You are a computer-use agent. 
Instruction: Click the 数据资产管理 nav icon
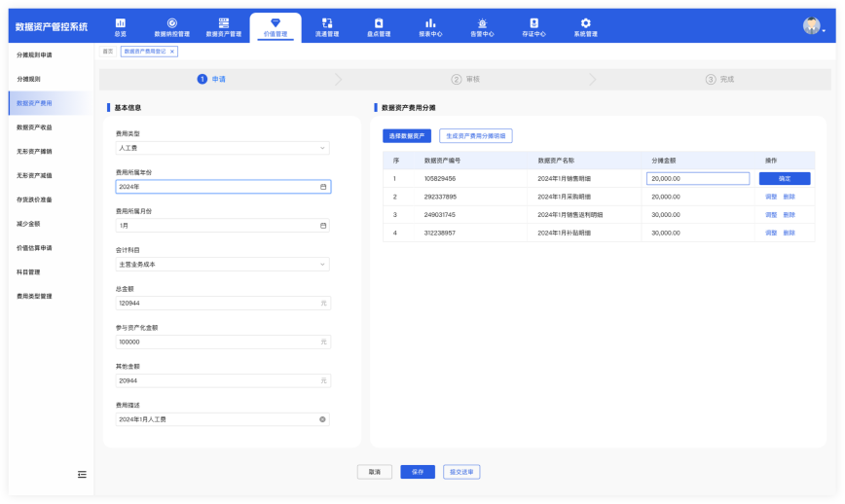223,23
